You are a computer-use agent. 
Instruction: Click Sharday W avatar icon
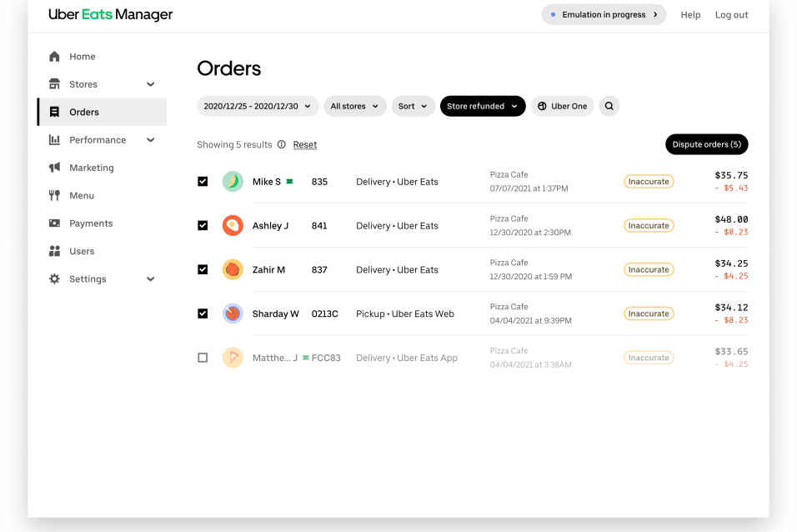point(233,314)
